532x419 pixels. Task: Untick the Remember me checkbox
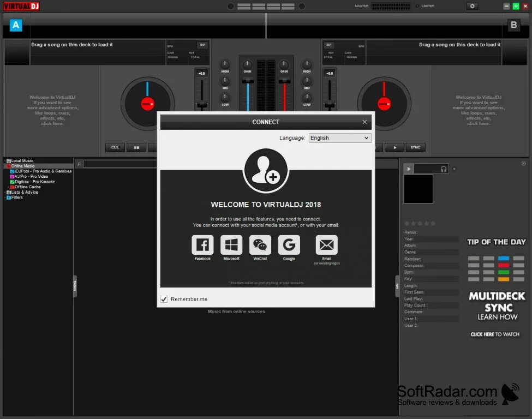(164, 299)
